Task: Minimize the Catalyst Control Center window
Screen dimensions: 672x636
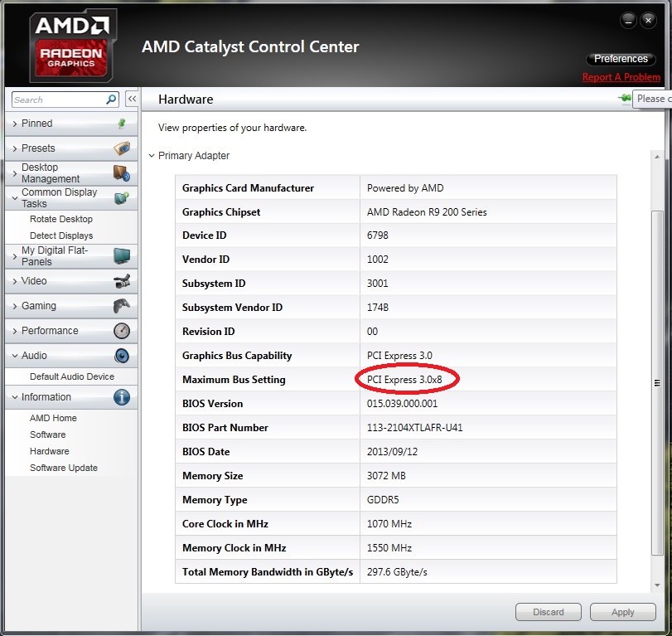Action: point(628,20)
